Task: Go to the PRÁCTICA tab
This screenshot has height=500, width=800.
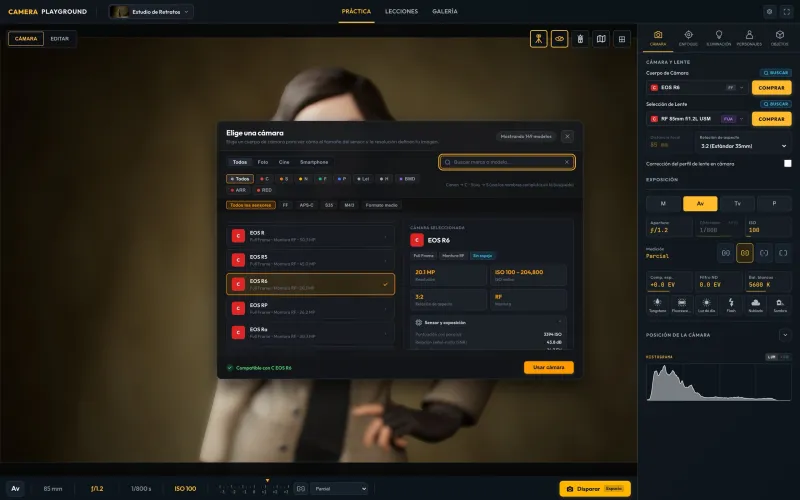Action: [356, 11]
